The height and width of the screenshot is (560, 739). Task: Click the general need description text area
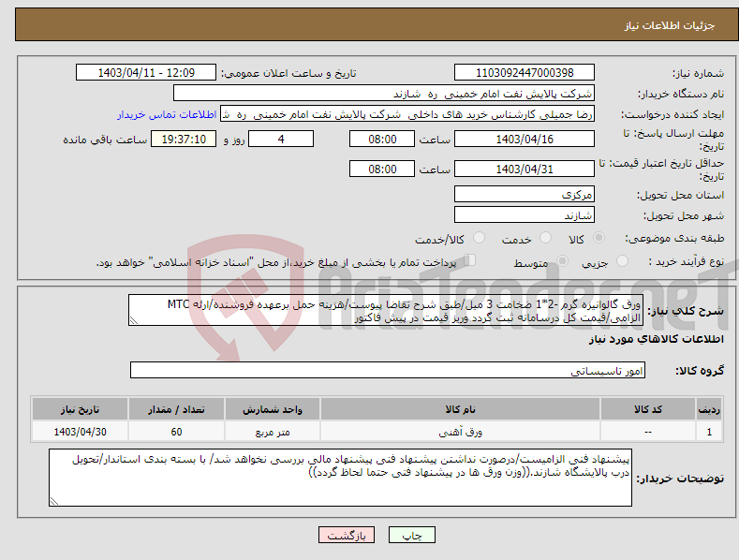pos(386,310)
